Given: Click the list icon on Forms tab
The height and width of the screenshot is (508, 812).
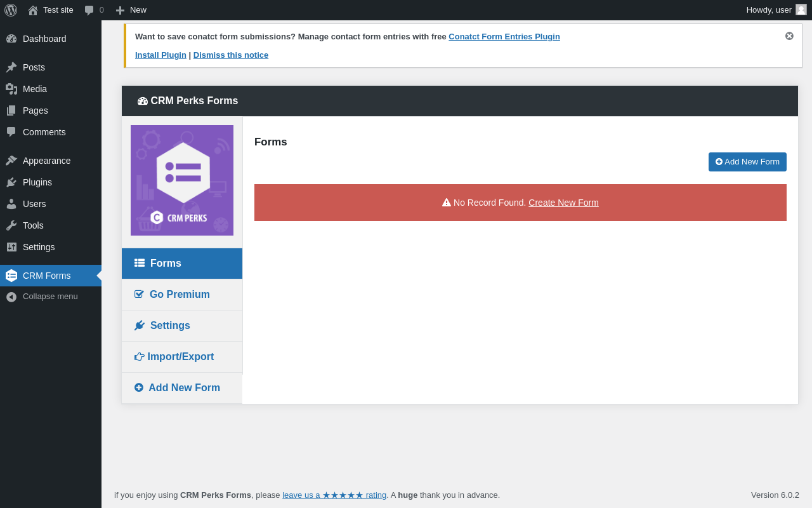Looking at the screenshot, I should pyautogui.click(x=140, y=263).
